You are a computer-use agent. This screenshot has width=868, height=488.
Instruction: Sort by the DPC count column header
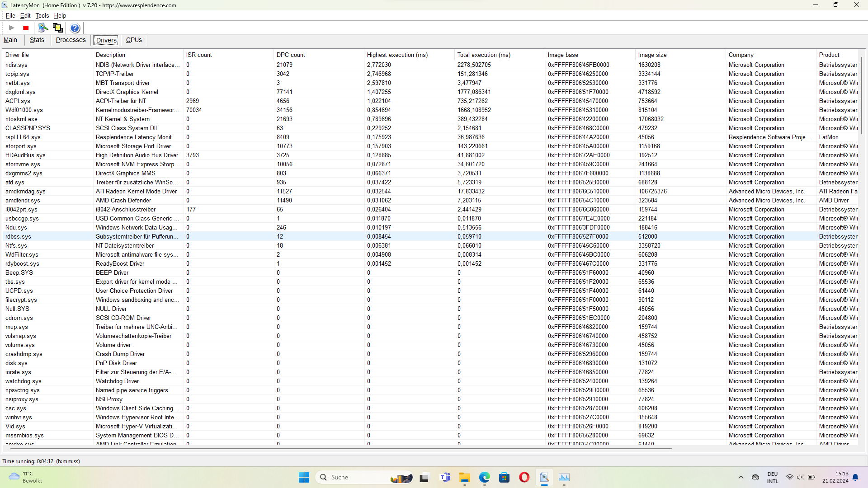(291, 55)
